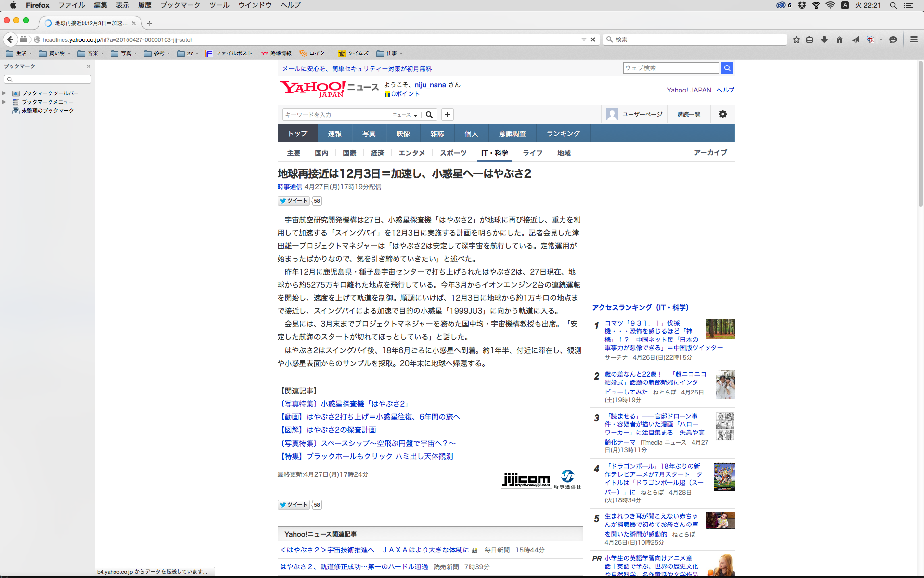This screenshot has width=924, height=578.
Task: Go to Firefox home icon
Action: click(840, 39)
